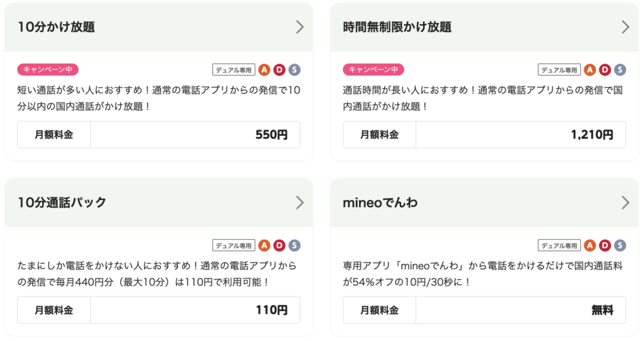Click the orange A icon in 時間無制限かけ放題 card
Viewport: 644px width, 341px height.
590,70
